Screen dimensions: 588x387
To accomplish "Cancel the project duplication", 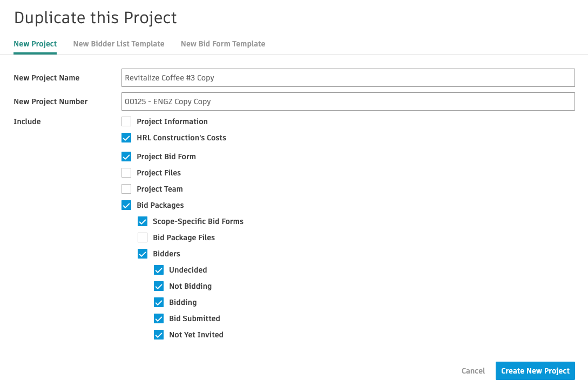I will 473,371.
